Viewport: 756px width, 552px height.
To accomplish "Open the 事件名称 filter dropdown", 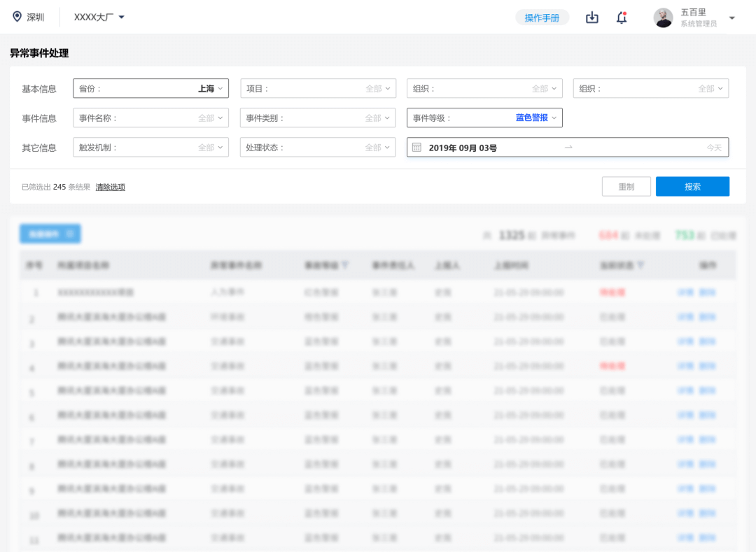I will click(x=151, y=118).
